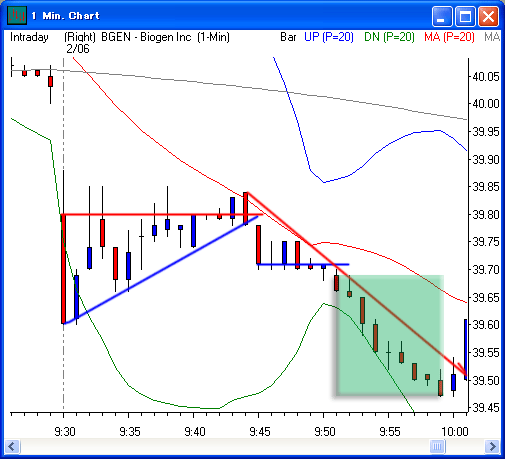Maximize the 1 Min. Chart window
Screen dimensions: 505x459
465,16
